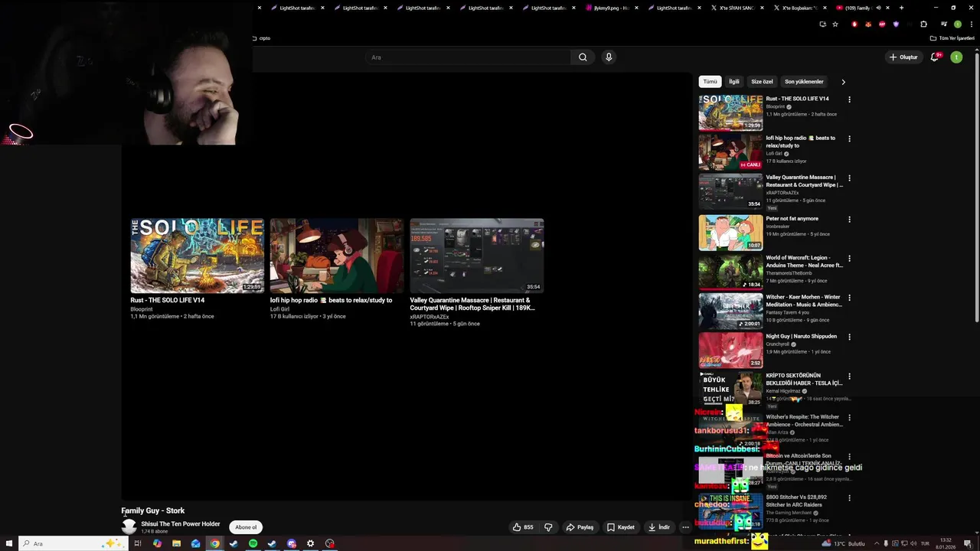The height and width of the screenshot is (551, 980).
Task: Switch to the X'te SİYAH SANCAK browser tab
Action: coord(736,8)
